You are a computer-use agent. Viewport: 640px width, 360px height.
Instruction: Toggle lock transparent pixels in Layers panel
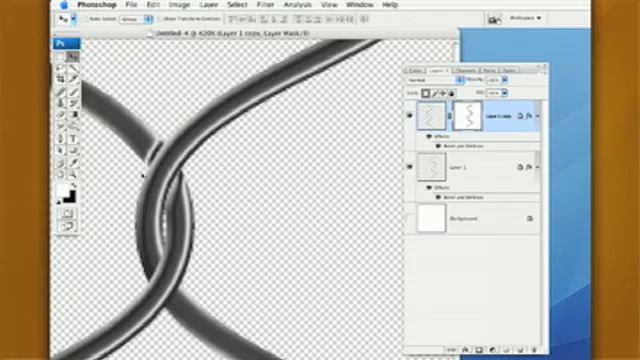426,93
